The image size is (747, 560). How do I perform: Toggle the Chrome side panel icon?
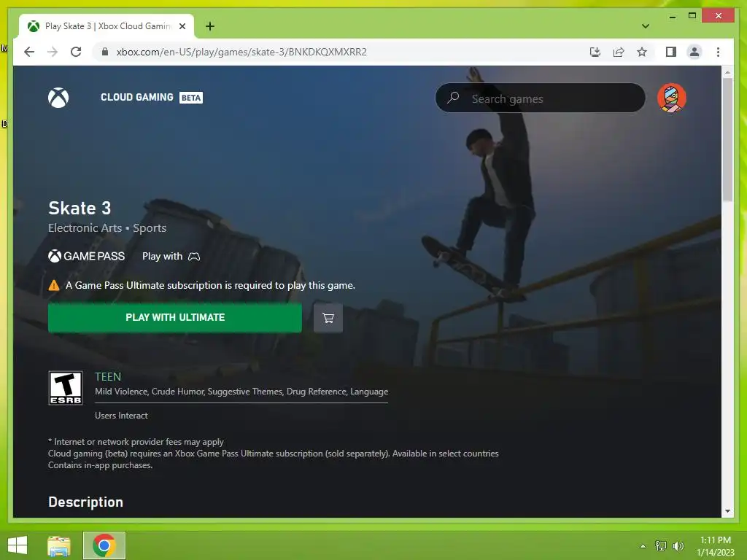[671, 52]
